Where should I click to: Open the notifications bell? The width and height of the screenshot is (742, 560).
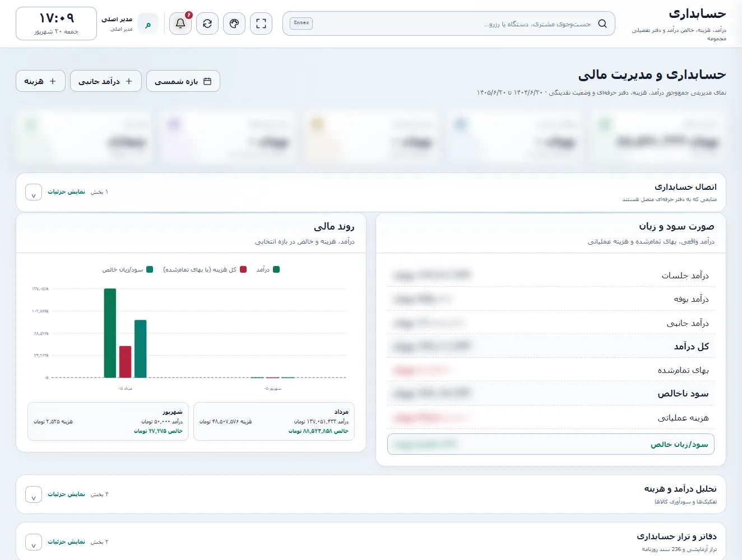[180, 24]
